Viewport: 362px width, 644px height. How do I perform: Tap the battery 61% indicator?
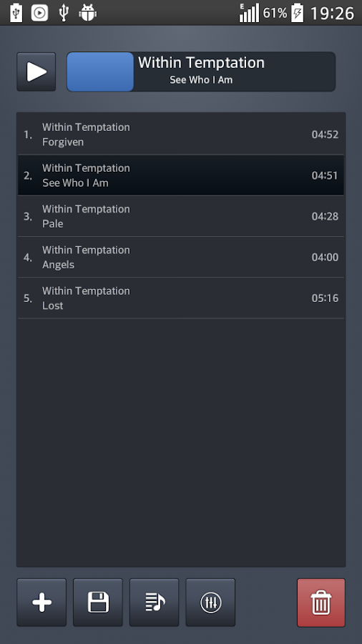tap(283, 13)
